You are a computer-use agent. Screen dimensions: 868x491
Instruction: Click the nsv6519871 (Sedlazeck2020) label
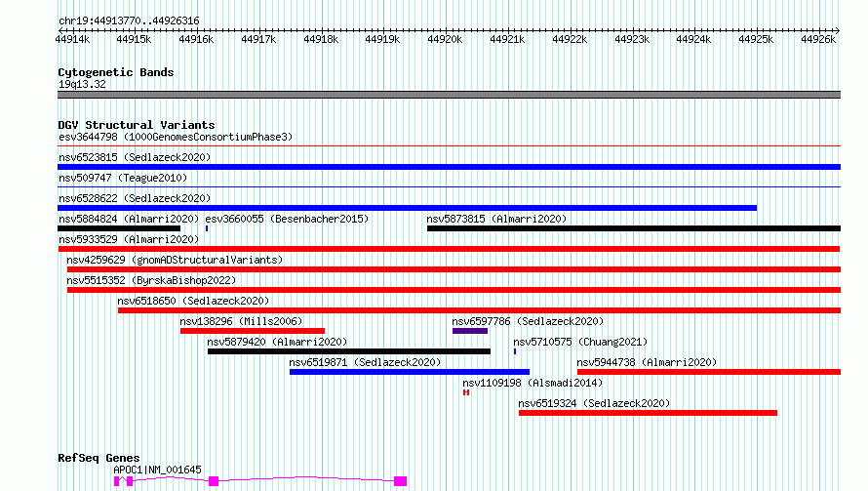[365, 362]
